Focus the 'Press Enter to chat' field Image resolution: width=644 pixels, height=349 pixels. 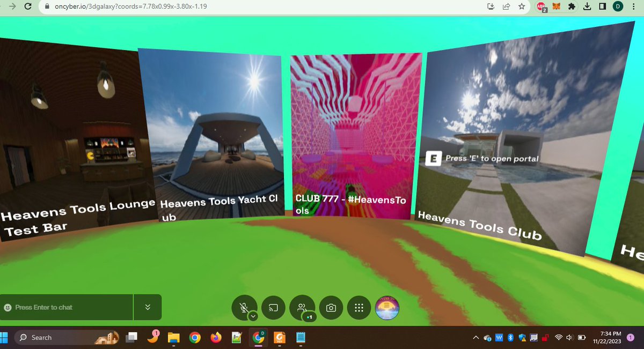point(66,308)
